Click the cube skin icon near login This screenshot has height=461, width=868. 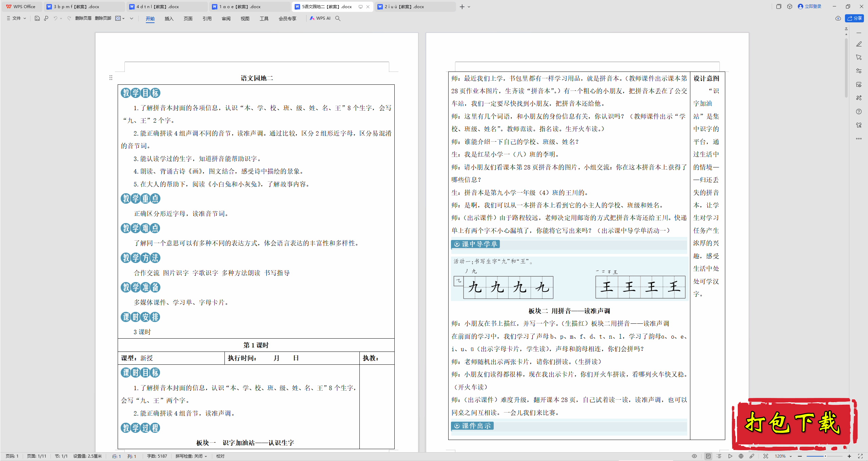pos(790,6)
